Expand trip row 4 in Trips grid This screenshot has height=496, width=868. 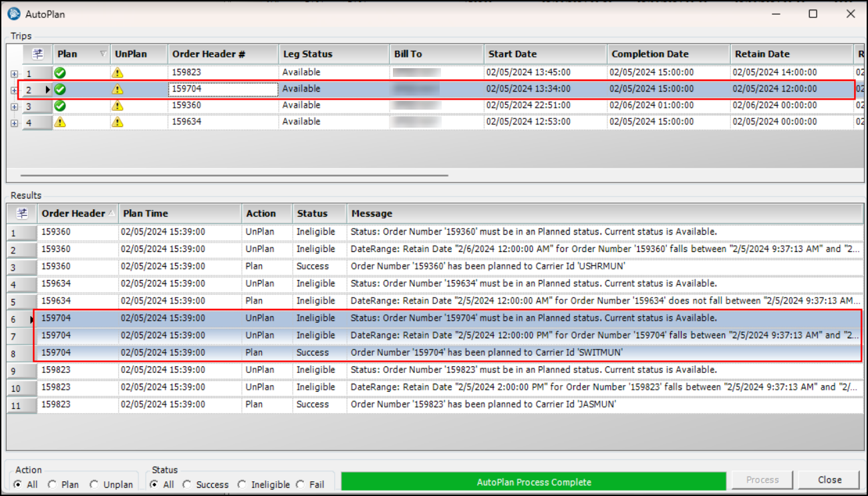pos(14,123)
